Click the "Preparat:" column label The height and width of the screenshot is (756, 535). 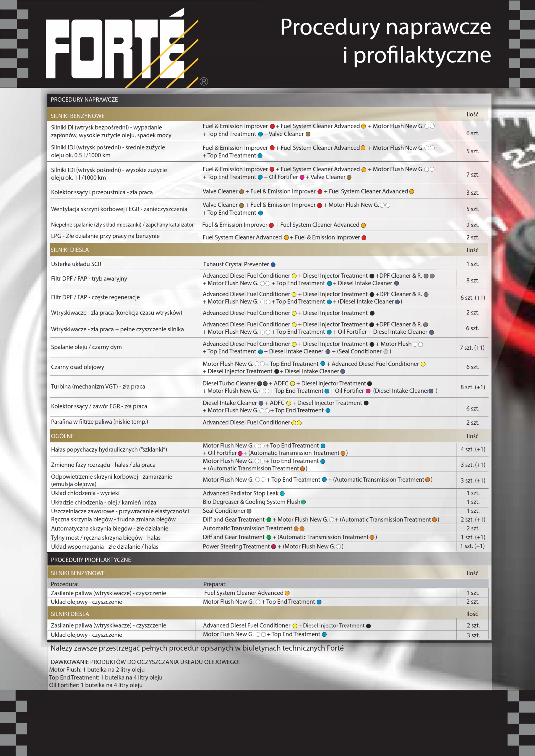(x=215, y=584)
